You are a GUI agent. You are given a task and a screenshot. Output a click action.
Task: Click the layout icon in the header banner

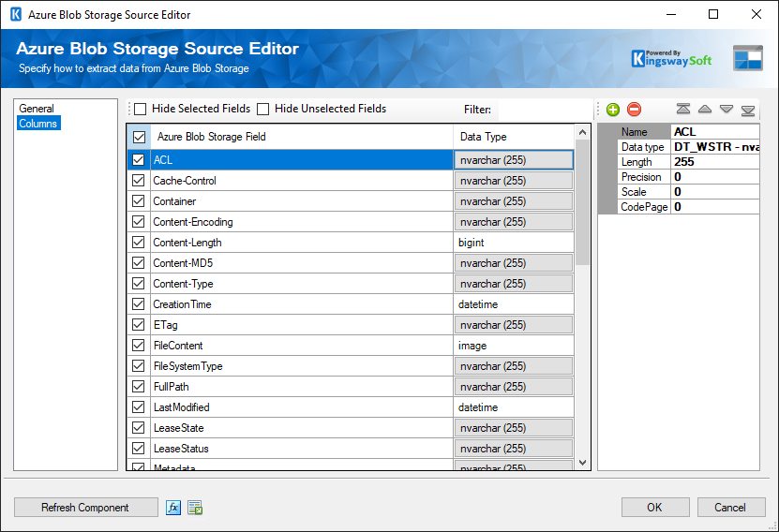[748, 58]
